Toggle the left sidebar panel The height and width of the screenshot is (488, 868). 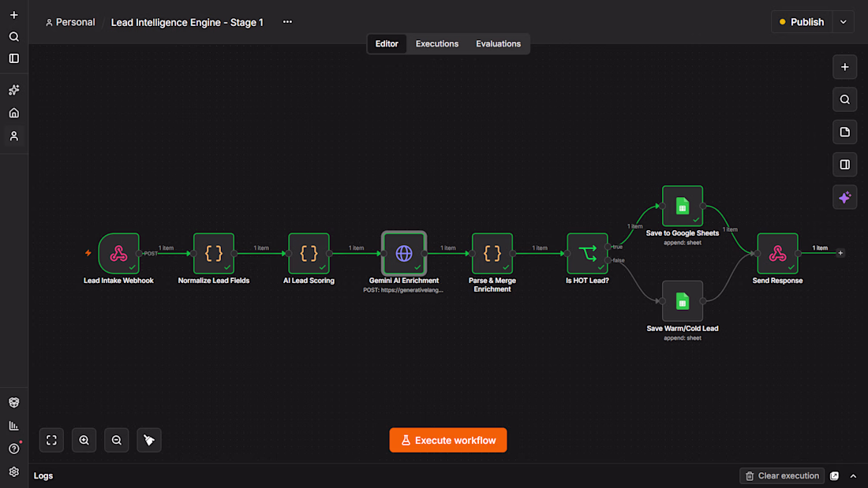pos(14,58)
